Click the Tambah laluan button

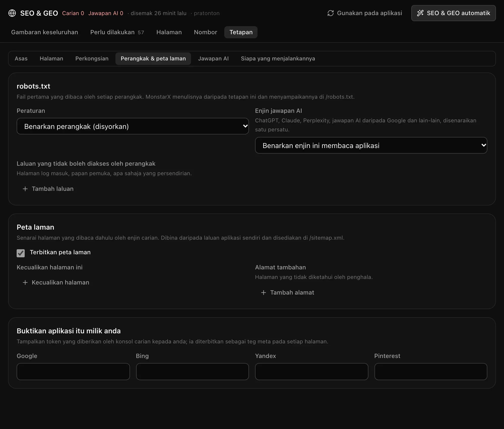pos(48,189)
